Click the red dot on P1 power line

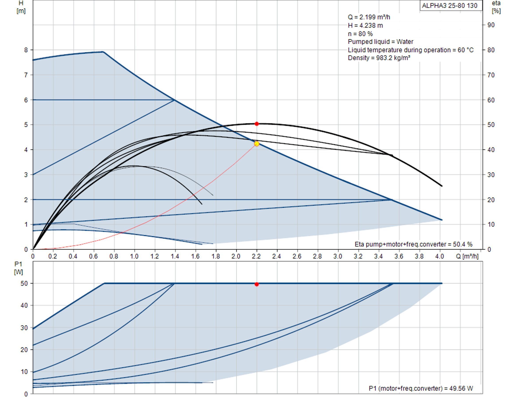click(x=257, y=284)
